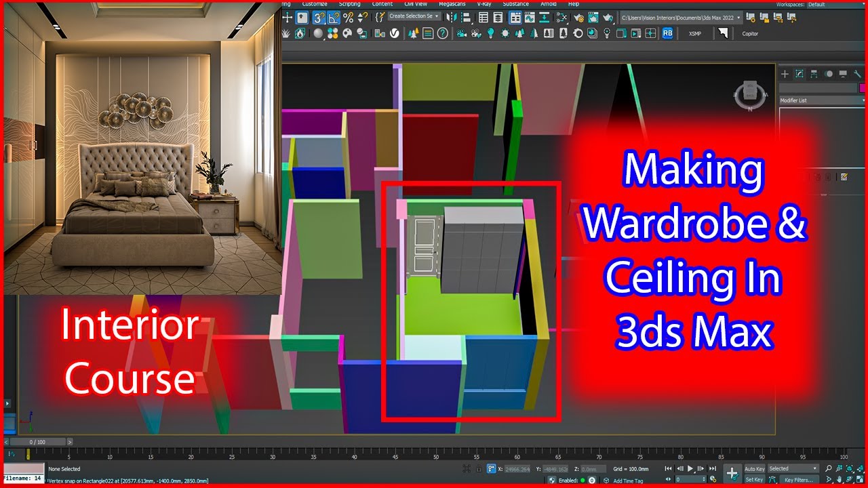Viewport: 868px width, 488px height.
Task: Click the Configure Modifier Sets icon
Action: [x=844, y=177]
